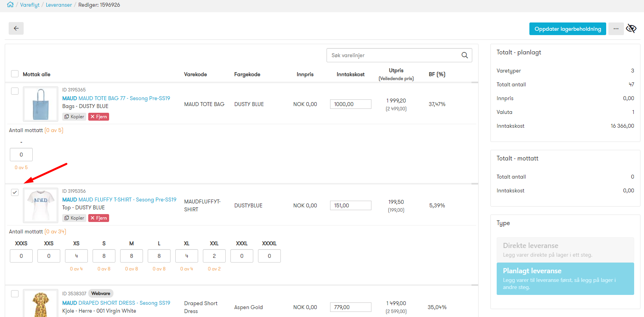Open MAUD FLUFFY T-SHIRT thumbnail

[41, 205]
